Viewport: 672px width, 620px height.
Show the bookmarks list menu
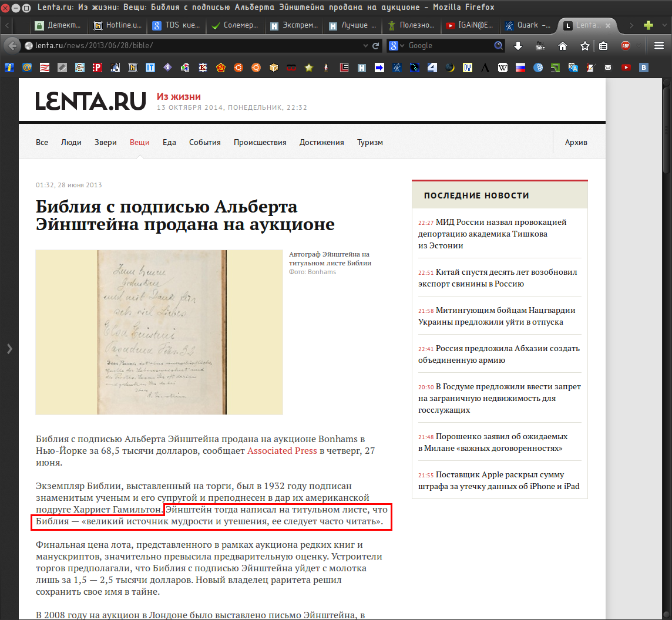pos(603,46)
